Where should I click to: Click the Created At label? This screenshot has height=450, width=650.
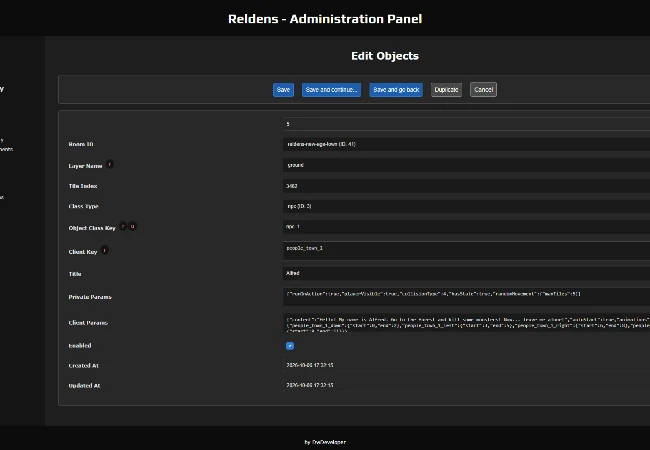click(x=83, y=365)
